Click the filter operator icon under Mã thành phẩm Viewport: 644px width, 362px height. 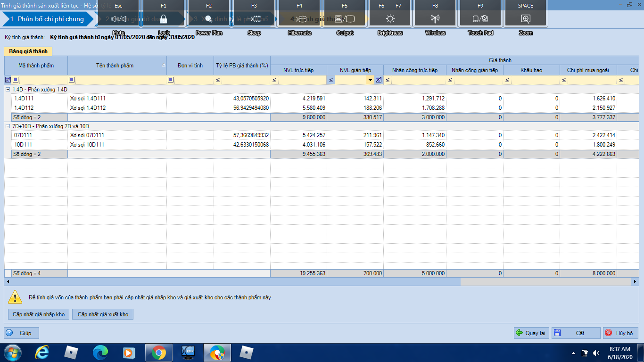[x=16, y=80]
